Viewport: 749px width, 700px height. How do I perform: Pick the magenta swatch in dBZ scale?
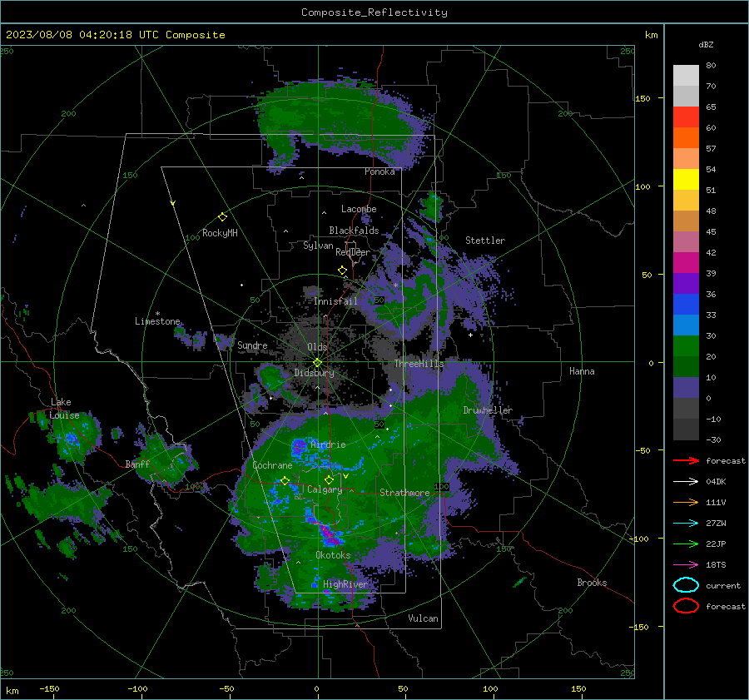click(x=686, y=263)
